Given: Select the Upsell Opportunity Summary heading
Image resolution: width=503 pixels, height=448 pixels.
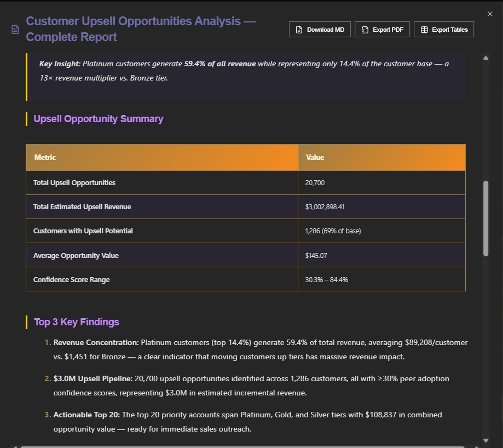Looking at the screenshot, I should click(99, 119).
